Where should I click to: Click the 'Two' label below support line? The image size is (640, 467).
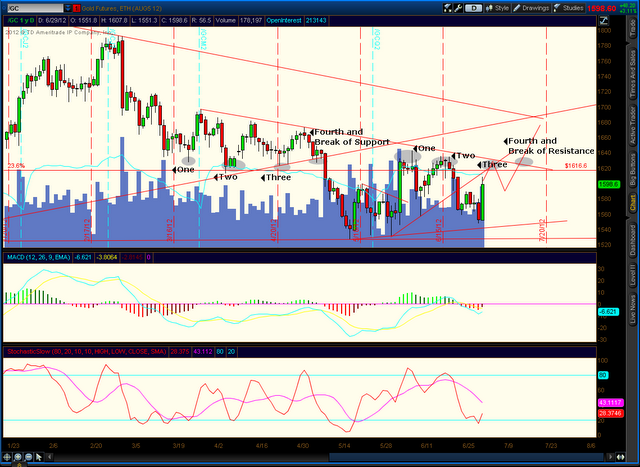(x=225, y=177)
